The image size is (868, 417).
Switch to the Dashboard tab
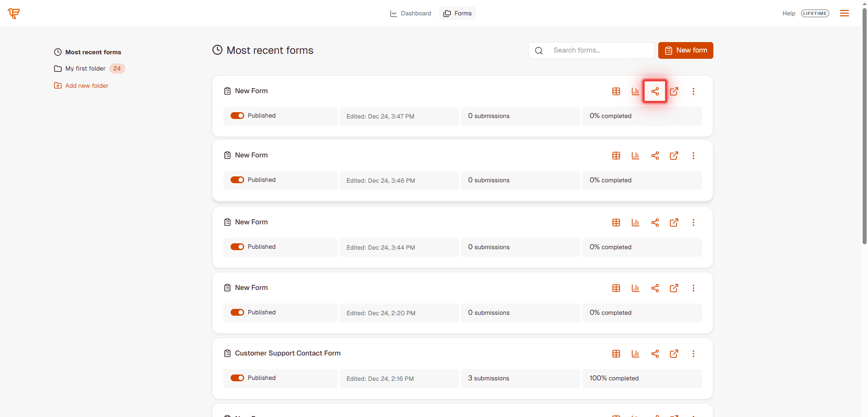[410, 13]
